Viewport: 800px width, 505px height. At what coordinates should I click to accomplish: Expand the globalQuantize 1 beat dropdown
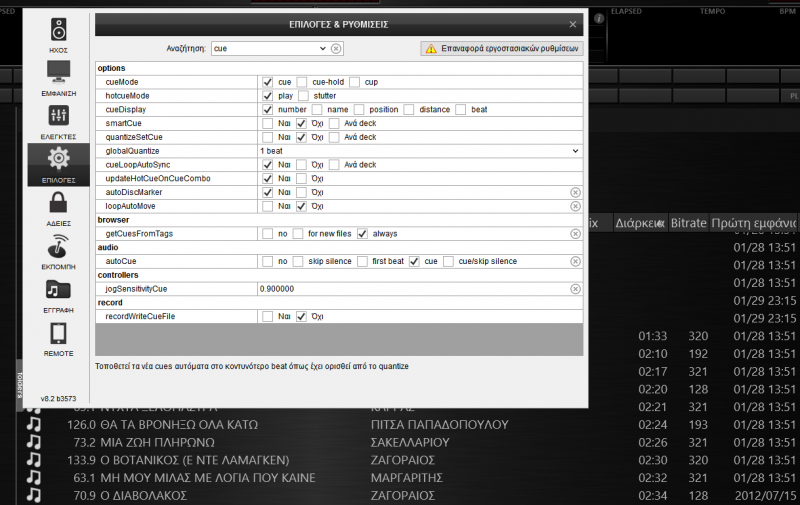pos(575,151)
